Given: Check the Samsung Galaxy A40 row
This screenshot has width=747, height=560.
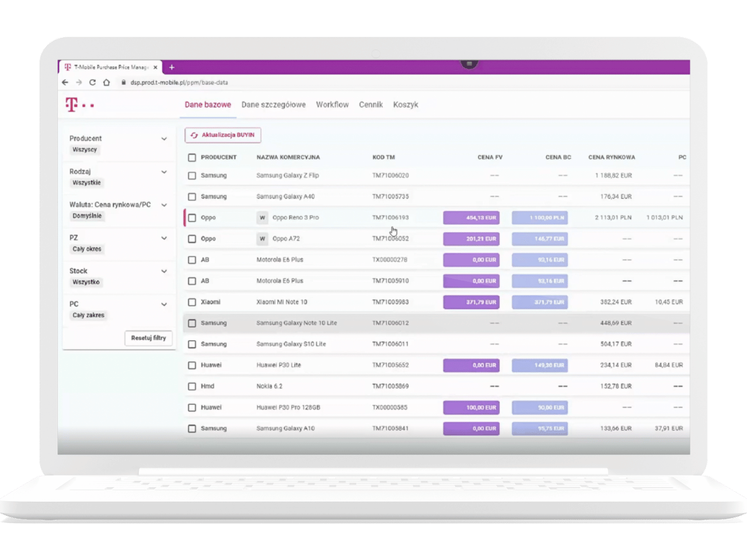Looking at the screenshot, I should point(192,197).
